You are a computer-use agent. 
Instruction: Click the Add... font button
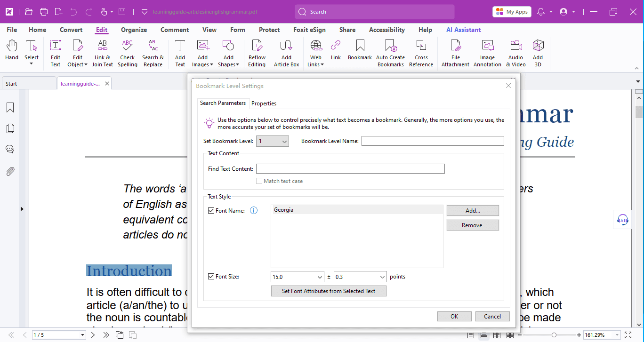[473, 211]
